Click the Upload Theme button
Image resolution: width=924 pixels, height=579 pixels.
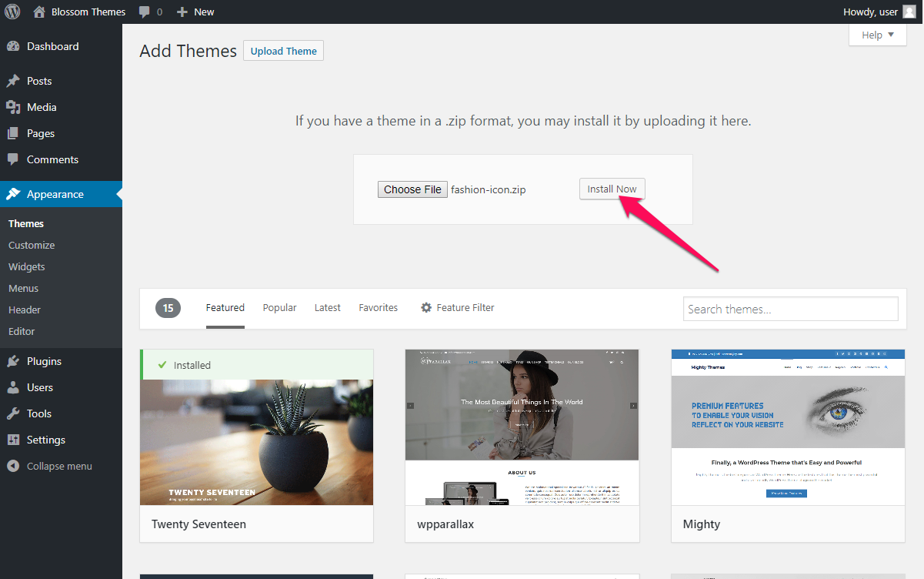coord(283,51)
